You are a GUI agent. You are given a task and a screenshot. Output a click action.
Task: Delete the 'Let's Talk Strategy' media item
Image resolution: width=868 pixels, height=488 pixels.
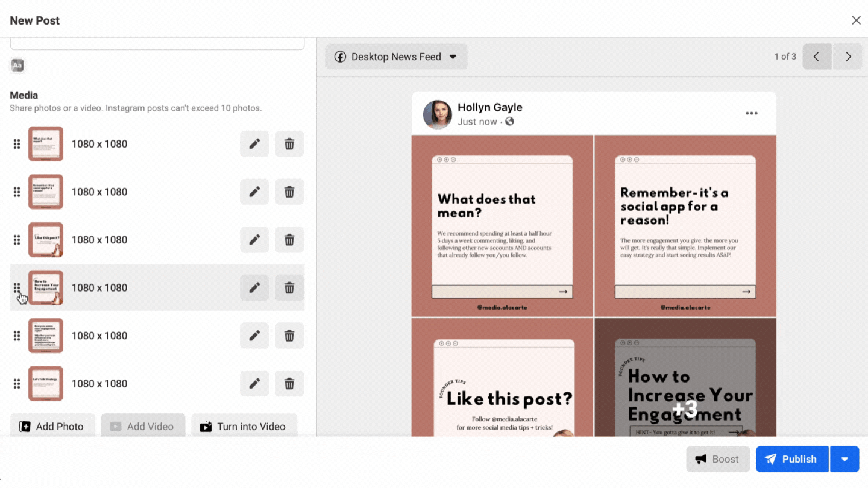[289, 384]
